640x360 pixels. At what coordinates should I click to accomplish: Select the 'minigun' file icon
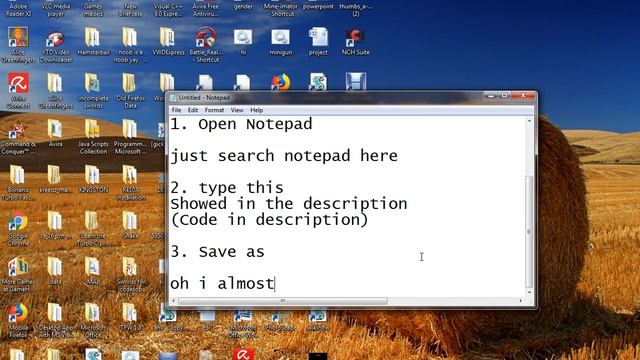(x=281, y=42)
